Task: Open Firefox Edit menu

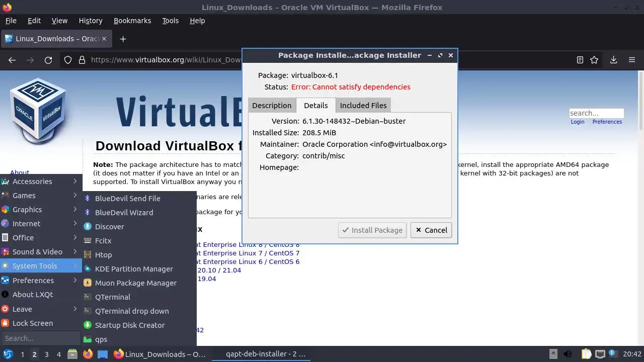Action: (x=34, y=21)
